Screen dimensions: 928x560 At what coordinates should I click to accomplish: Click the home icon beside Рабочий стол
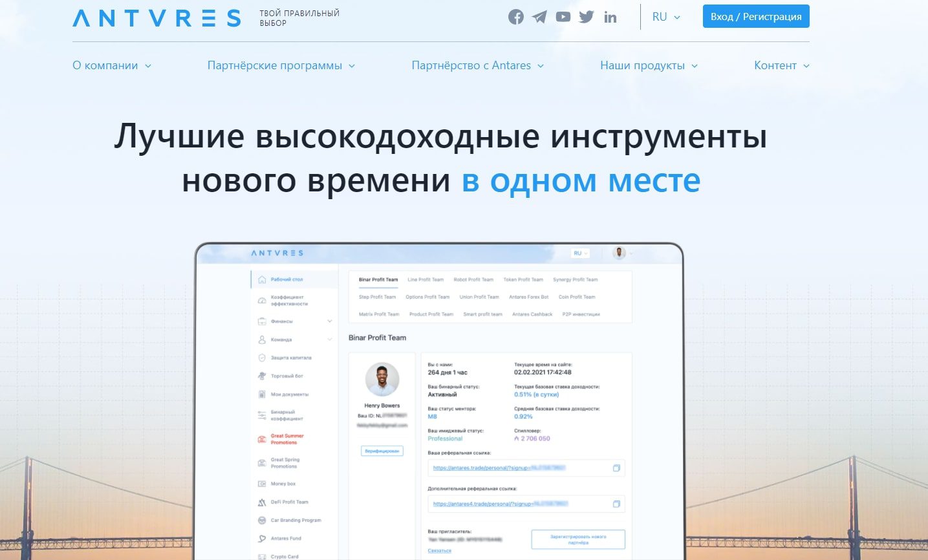point(262,280)
